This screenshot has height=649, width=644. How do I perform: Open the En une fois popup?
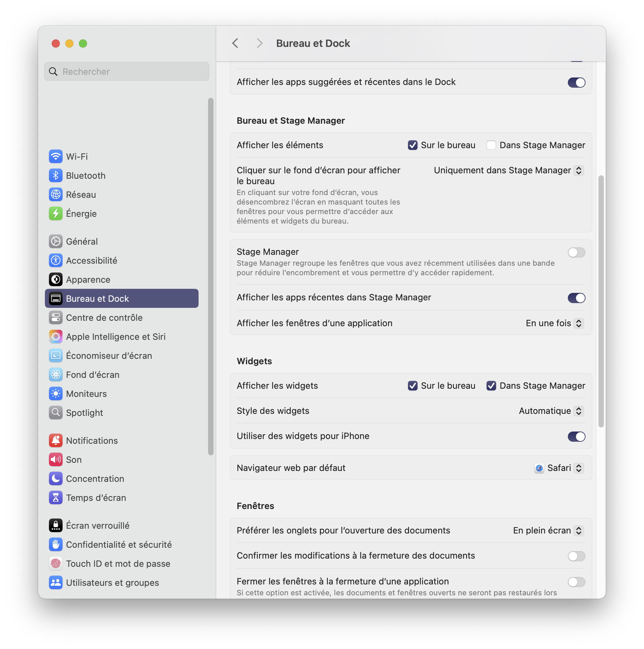coord(555,323)
